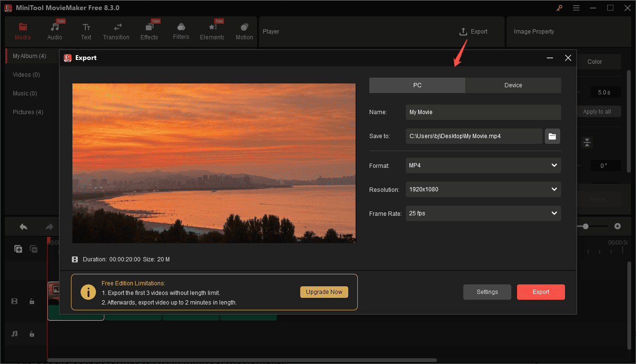Click the Size: 20 M text
636x364 pixels.
(x=156, y=259)
